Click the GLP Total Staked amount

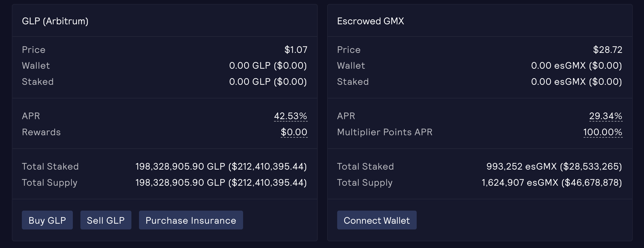click(x=221, y=166)
